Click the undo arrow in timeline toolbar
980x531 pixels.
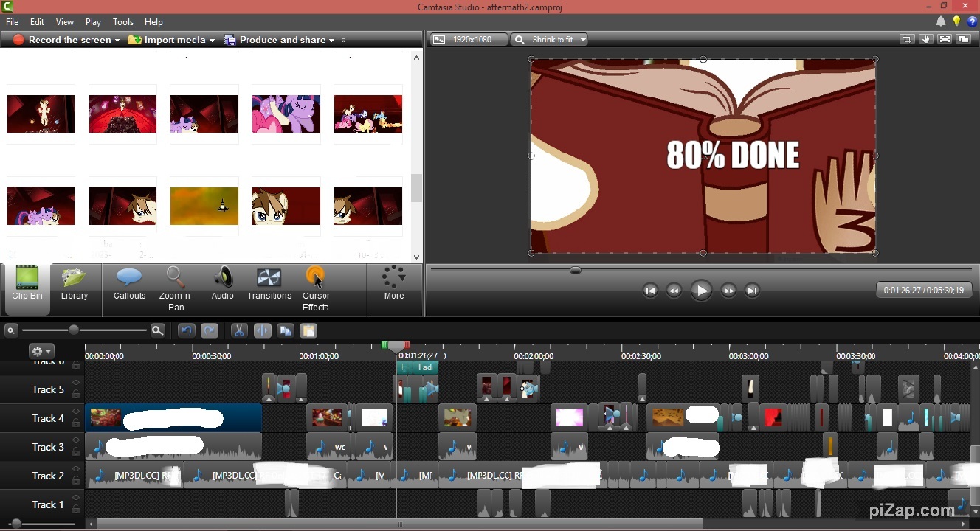pyautogui.click(x=187, y=331)
